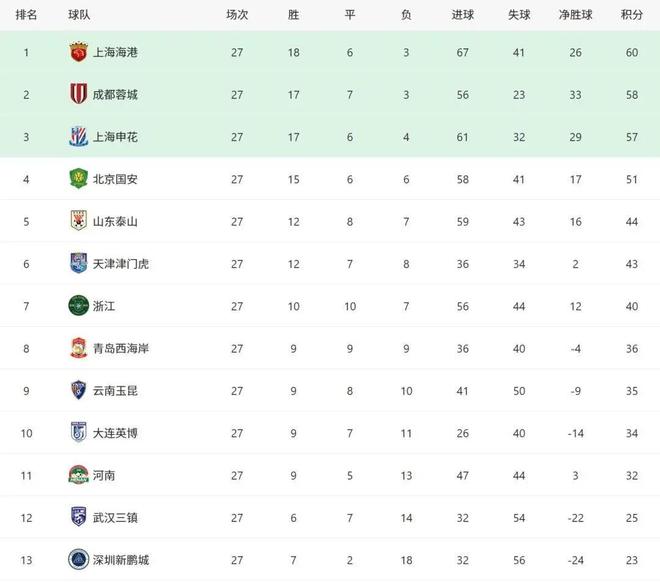
Task: Click the Shenzhen Peng City (深圳新鹏城) logo
Action: click(x=78, y=560)
